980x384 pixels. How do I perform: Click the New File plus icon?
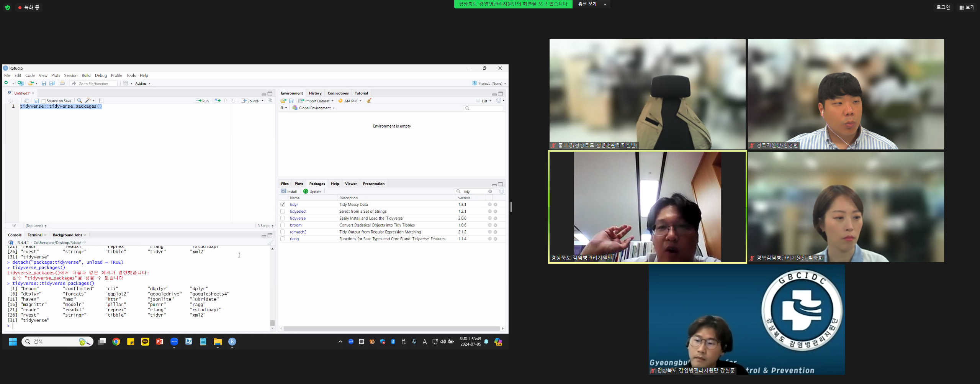coord(7,83)
